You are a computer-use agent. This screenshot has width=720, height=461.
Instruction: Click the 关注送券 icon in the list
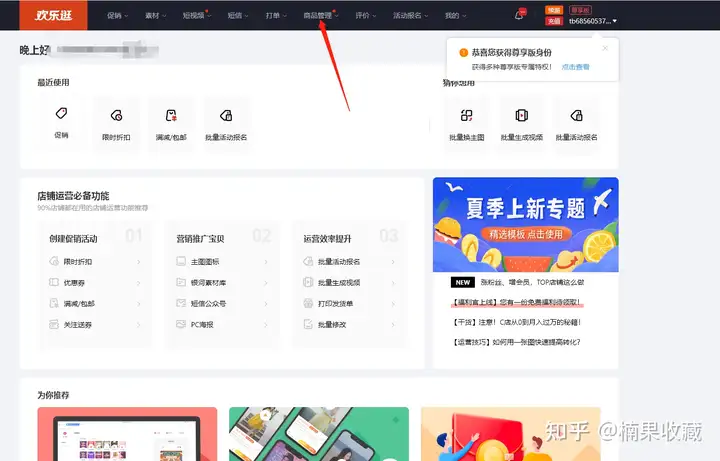pos(54,324)
